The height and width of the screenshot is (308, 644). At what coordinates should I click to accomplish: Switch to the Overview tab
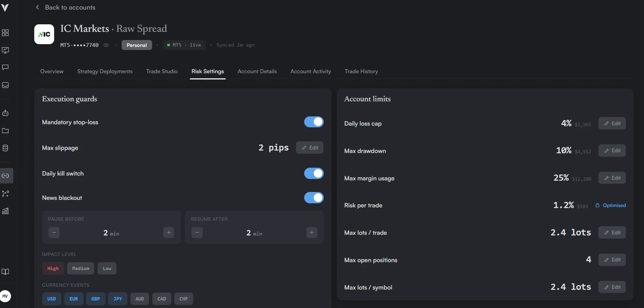(52, 72)
